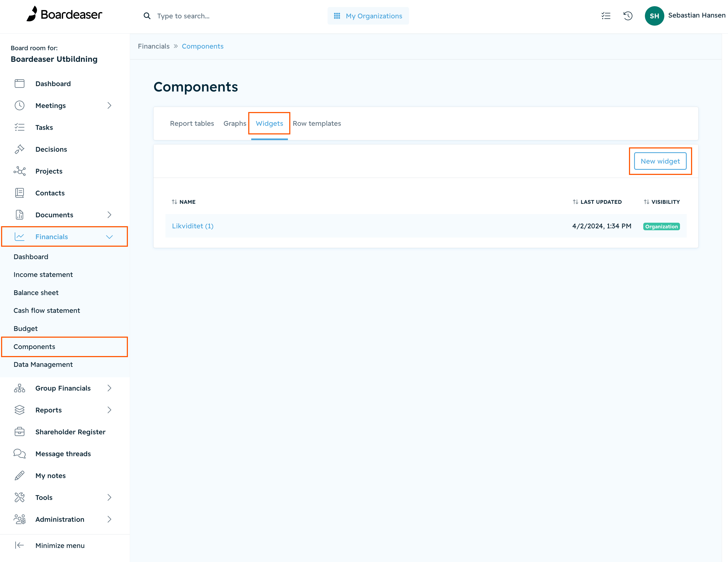The width and height of the screenshot is (728, 562).
Task: Click the Shareholder Register briefcase icon
Action: coord(19,432)
